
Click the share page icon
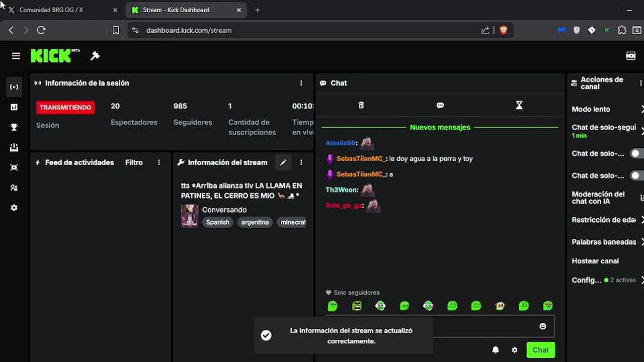485,30
